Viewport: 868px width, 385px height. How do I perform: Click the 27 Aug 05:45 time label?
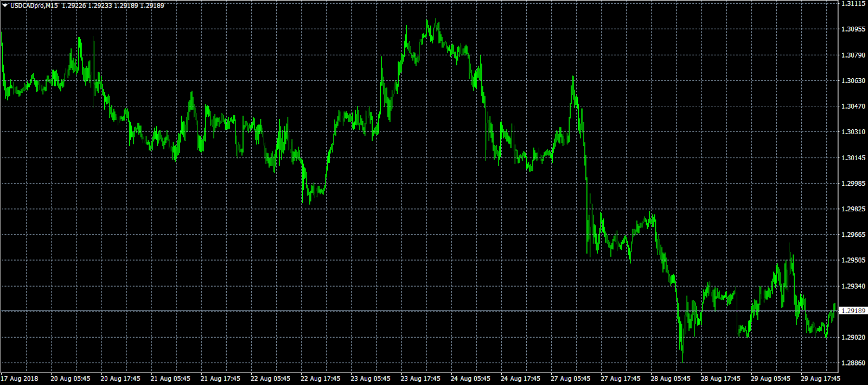click(570, 379)
